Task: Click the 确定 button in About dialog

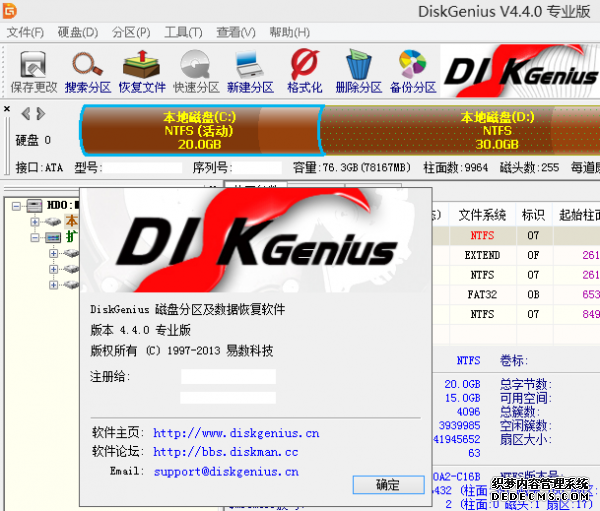Action: 387,485
